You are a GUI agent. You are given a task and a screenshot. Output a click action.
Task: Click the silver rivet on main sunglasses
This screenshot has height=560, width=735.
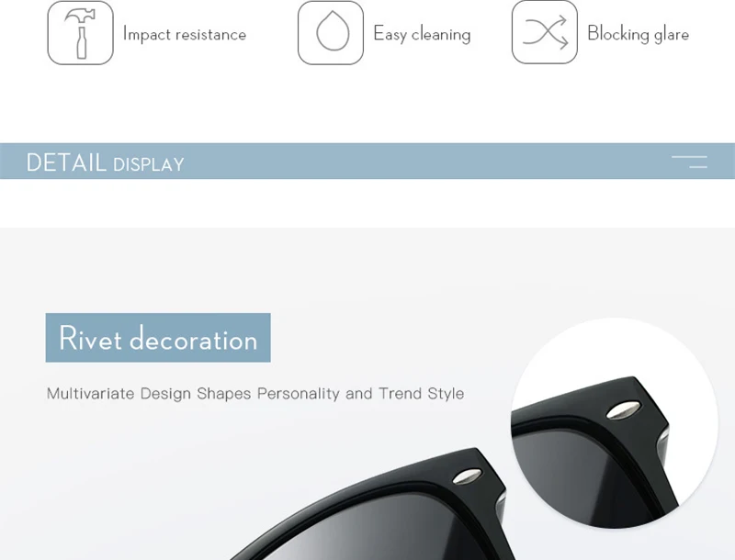467,476
